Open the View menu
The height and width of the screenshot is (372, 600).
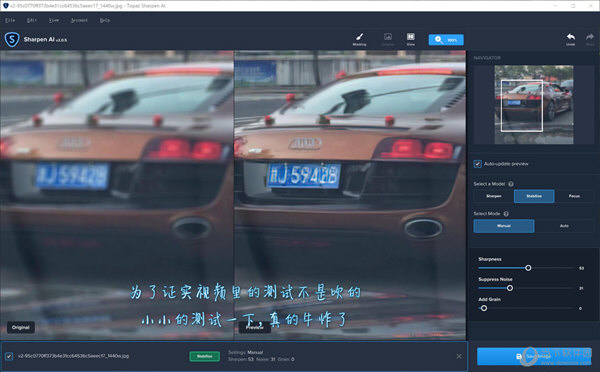54,20
